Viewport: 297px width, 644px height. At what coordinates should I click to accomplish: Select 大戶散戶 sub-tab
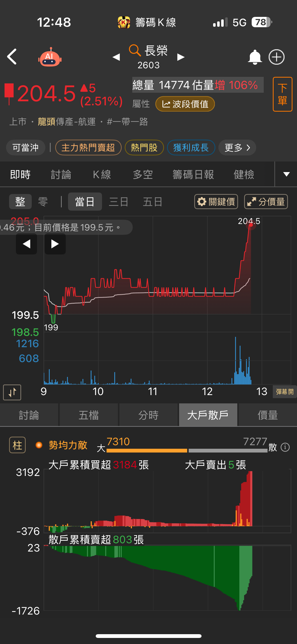coord(208,415)
